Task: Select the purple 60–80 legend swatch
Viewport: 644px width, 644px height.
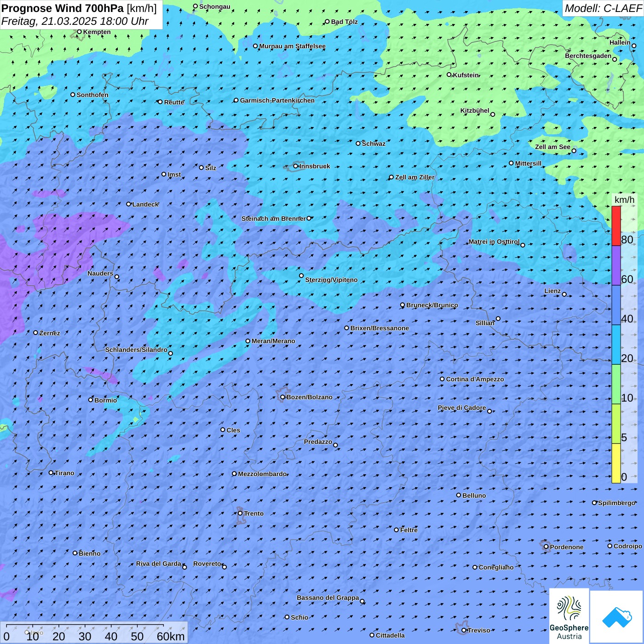Action: (x=616, y=265)
